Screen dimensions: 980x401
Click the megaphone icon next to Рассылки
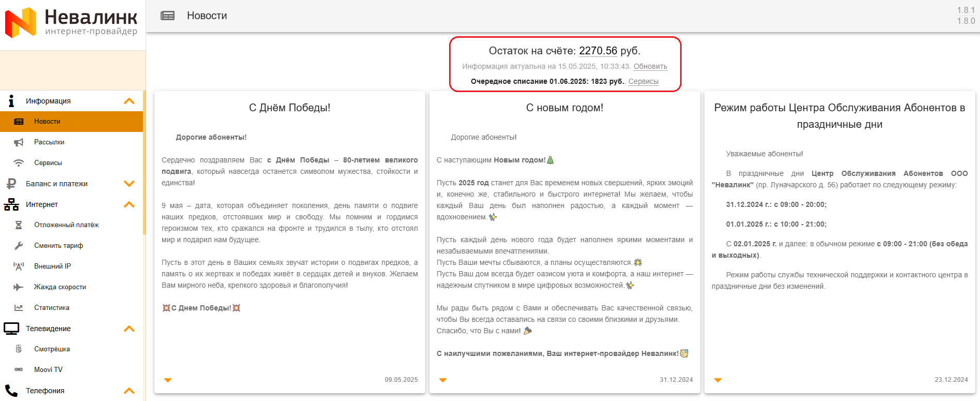point(19,142)
